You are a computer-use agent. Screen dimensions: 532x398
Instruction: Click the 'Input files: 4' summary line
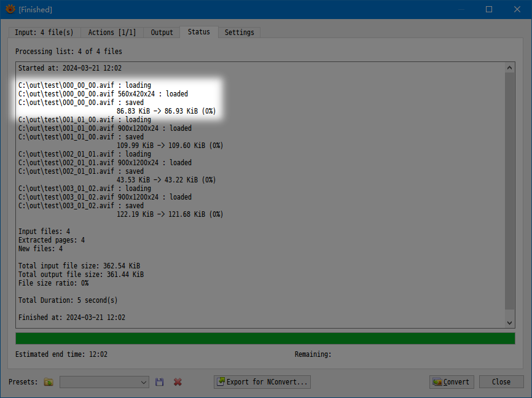[44, 232]
